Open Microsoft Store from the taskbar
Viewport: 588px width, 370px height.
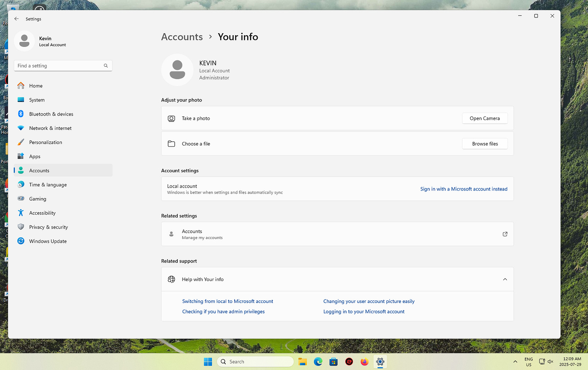tap(333, 362)
